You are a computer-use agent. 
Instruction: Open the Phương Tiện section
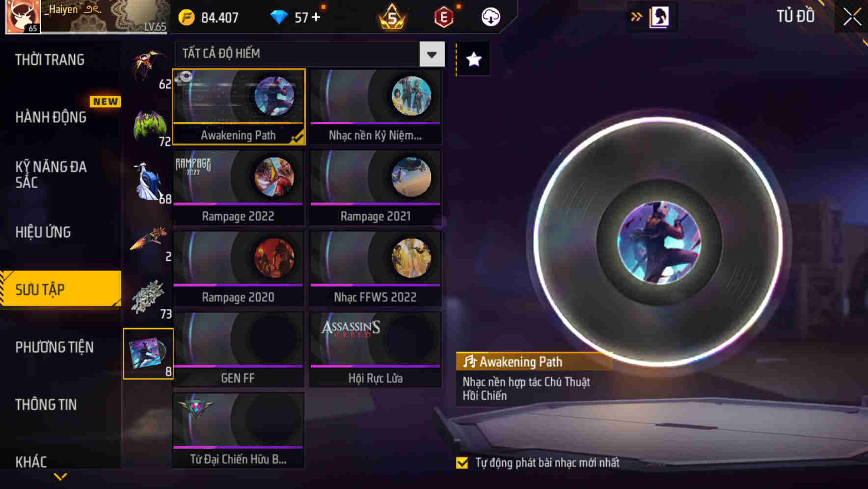(54, 347)
